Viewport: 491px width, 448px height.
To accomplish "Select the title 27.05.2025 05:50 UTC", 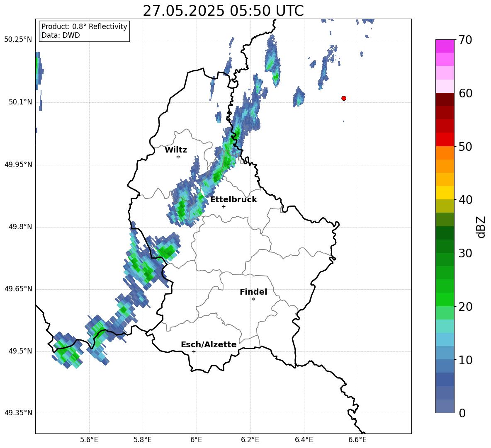I will pyautogui.click(x=223, y=11).
